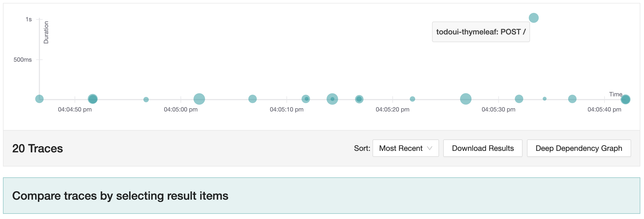Image resolution: width=644 pixels, height=219 pixels.
Task: Open the Deep Dependency Graph
Action: 579,148
